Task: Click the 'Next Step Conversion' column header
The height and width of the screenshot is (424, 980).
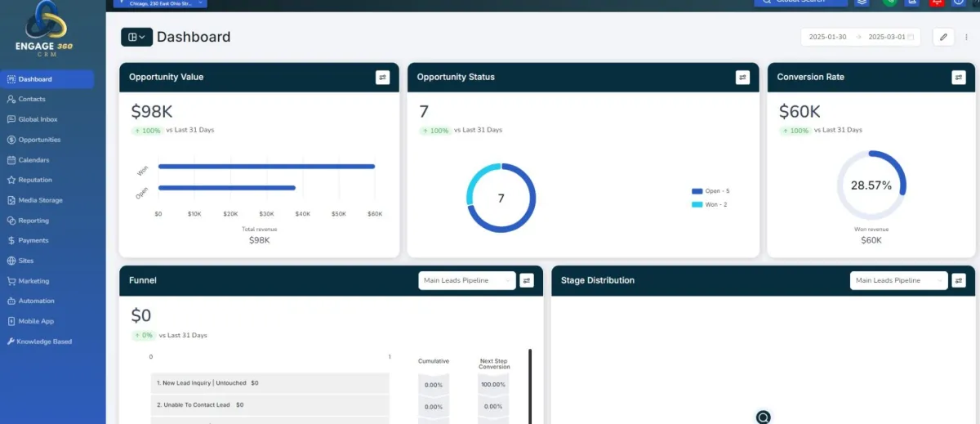Action: point(493,364)
